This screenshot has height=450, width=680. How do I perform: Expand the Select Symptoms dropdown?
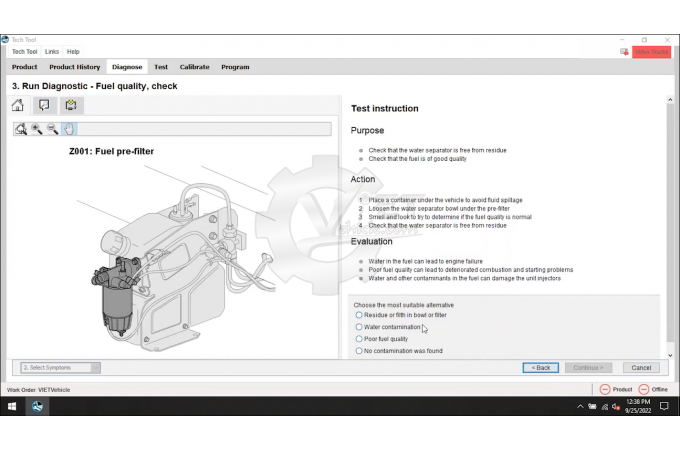pyautogui.click(x=95, y=367)
